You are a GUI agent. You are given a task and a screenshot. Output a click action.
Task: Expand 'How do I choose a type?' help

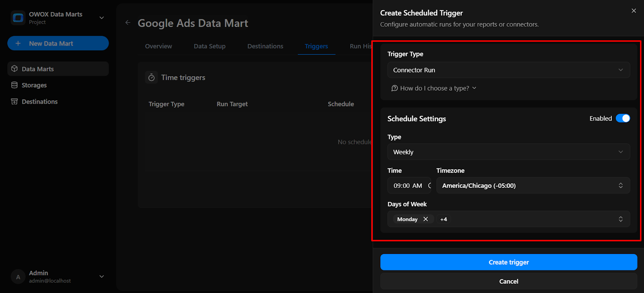[x=434, y=88]
